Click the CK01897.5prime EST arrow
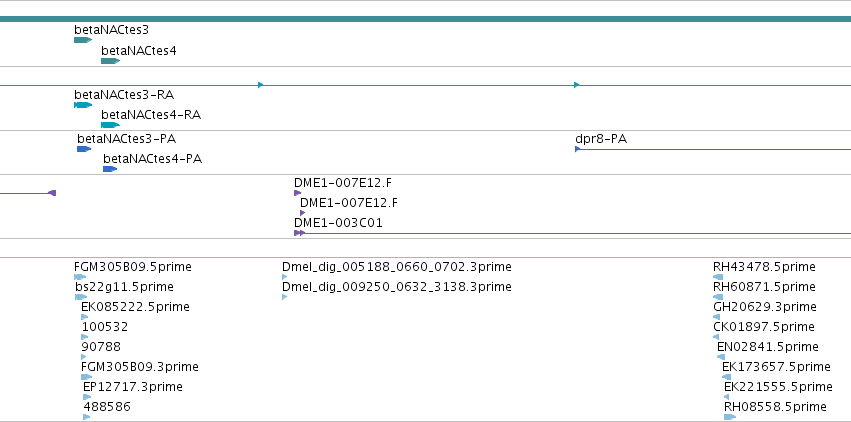The image size is (851, 422). pos(716,337)
